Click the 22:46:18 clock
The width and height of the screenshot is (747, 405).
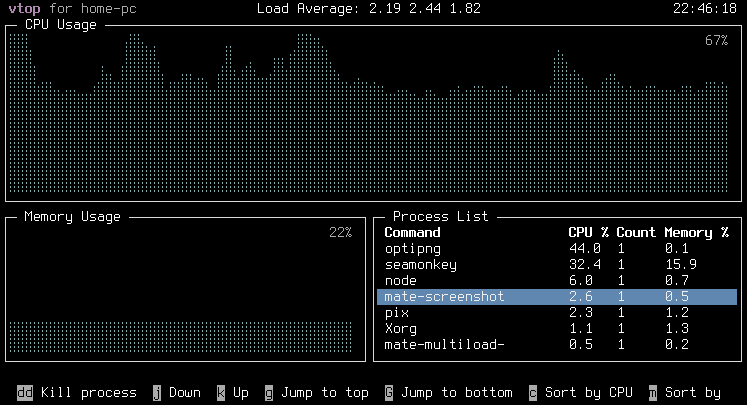(x=705, y=9)
